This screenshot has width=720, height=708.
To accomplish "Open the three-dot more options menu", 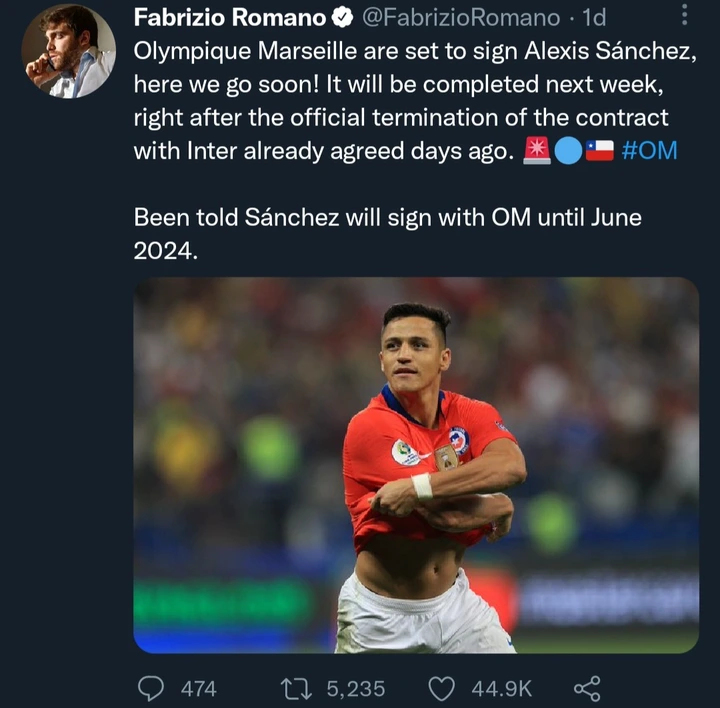I will 685,15.
